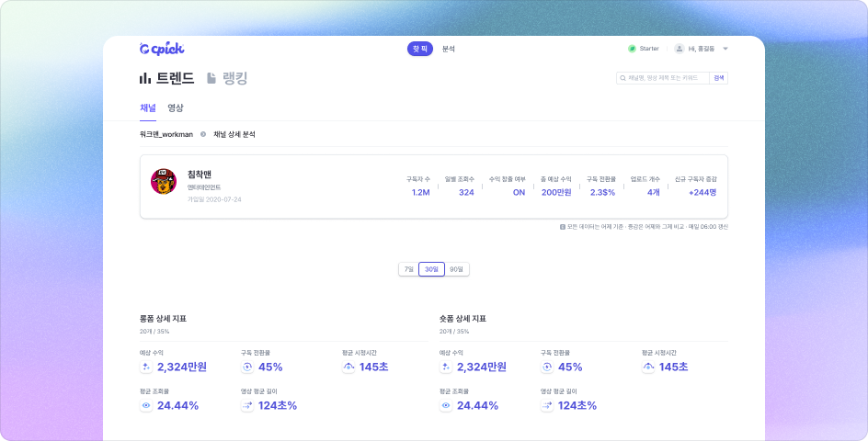The image size is (868, 441).
Task: Click the long-form 예상 수익 icon
Action: pyautogui.click(x=146, y=367)
